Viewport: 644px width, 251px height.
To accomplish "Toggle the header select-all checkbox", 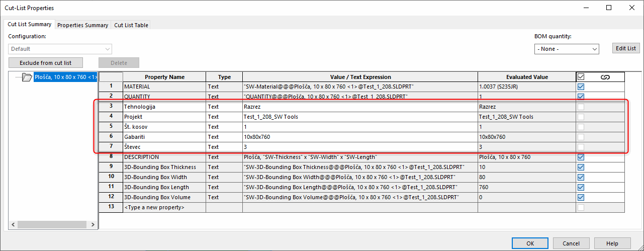I will (x=581, y=77).
